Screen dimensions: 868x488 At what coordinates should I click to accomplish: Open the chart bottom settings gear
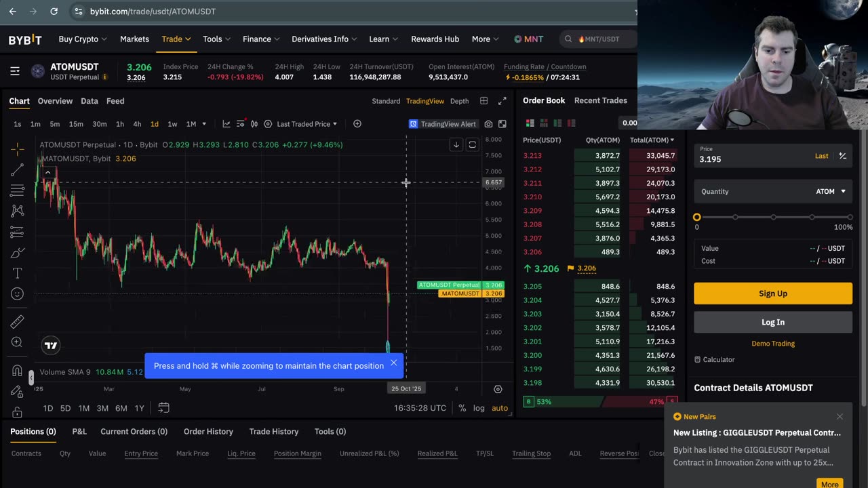[x=498, y=389]
